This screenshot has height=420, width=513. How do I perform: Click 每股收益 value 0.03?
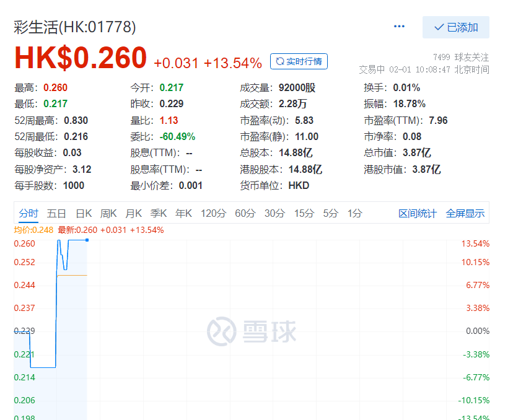[72, 153]
